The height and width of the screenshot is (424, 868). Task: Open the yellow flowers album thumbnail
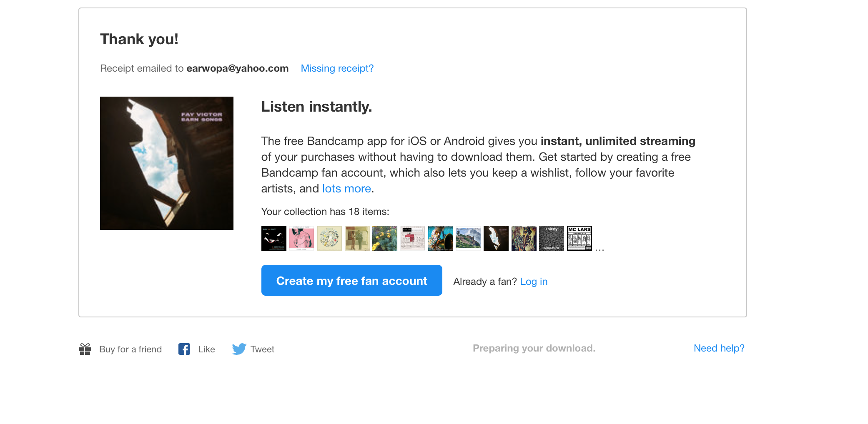(384, 238)
